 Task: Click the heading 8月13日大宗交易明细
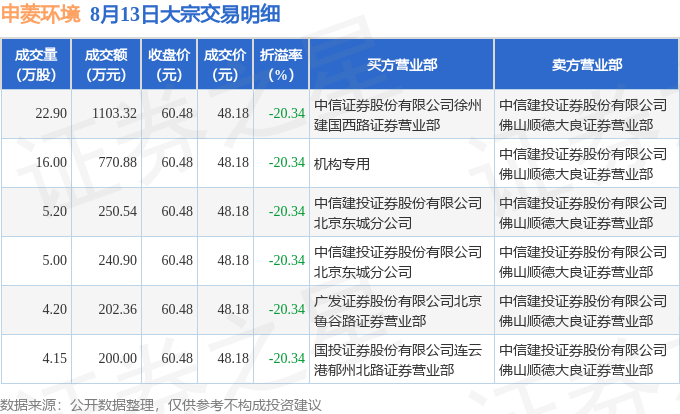point(185,15)
